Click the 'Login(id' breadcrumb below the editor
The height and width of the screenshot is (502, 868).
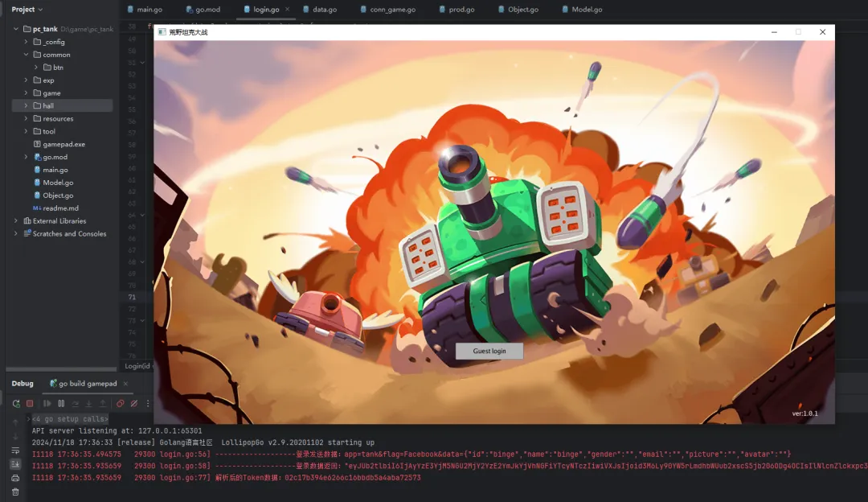pyautogui.click(x=137, y=366)
